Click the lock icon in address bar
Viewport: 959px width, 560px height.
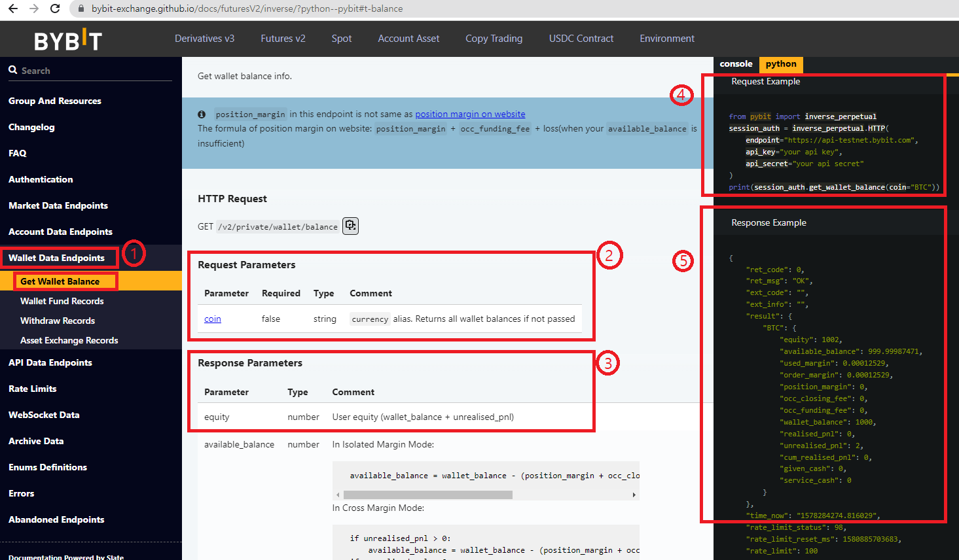pyautogui.click(x=81, y=9)
